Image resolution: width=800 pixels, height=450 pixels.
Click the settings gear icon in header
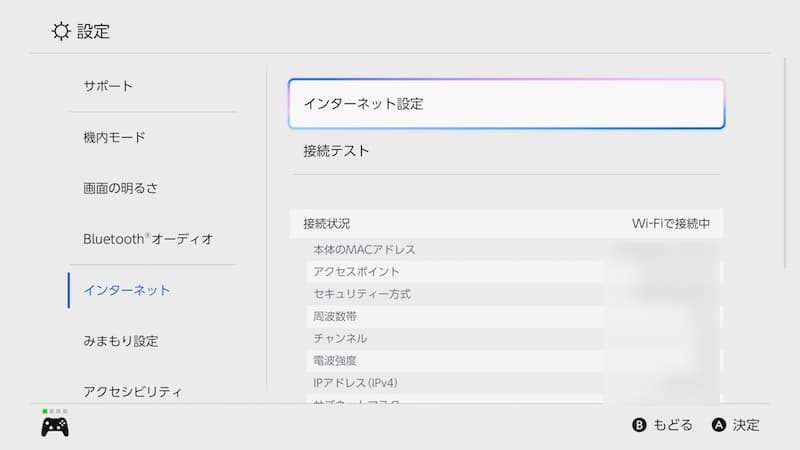click(x=61, y=31)
